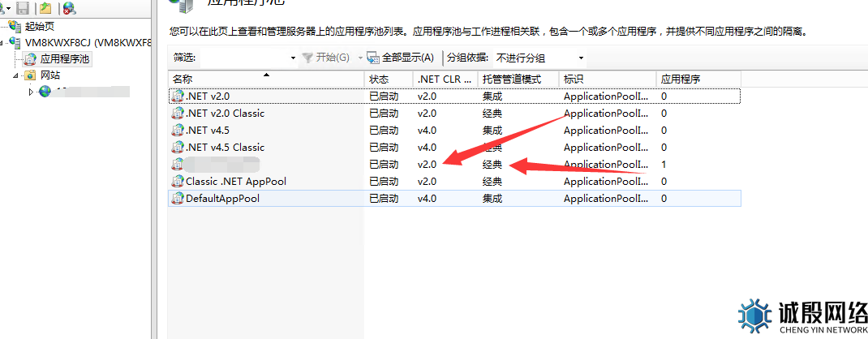The image size is (868, 339).
Task: Click the globe icon of the blurred website
Action: pyautogui.click(x=45, y=92)
